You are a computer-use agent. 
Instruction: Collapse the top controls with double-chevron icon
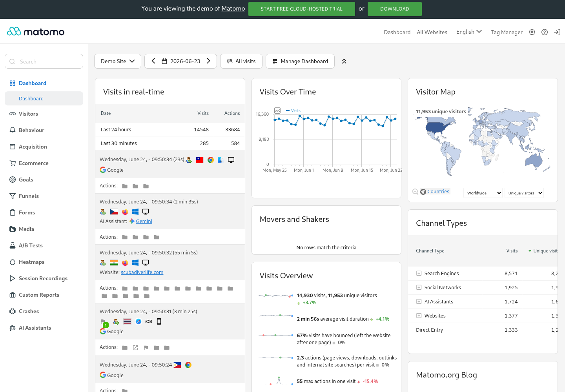[344, 61]
